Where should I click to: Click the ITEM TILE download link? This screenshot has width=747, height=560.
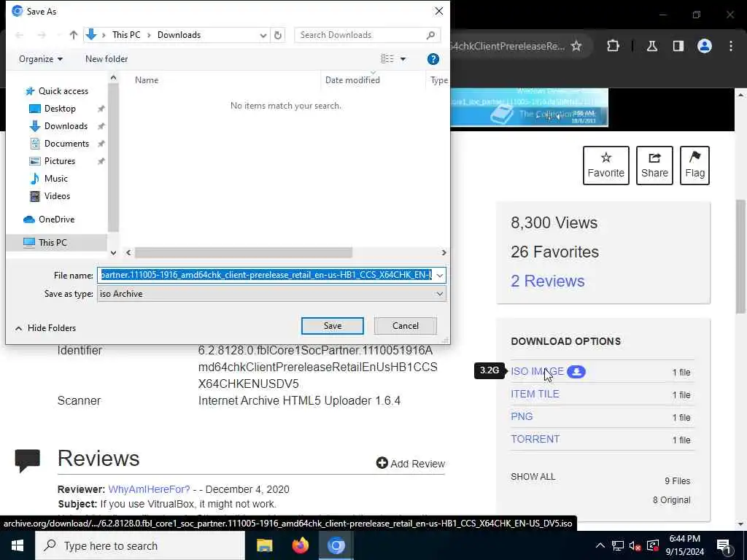click(x=535, y=394)
